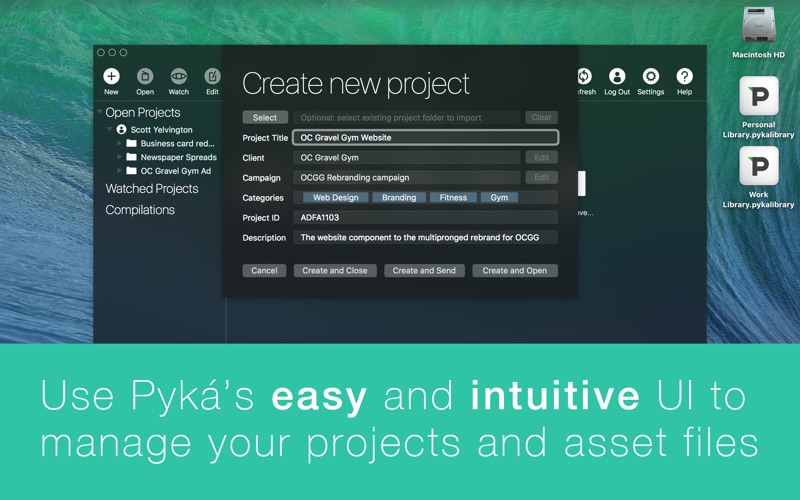Select the Gym category tag
Viewport: 800px width, 500px height.
(x=499, y=197)
